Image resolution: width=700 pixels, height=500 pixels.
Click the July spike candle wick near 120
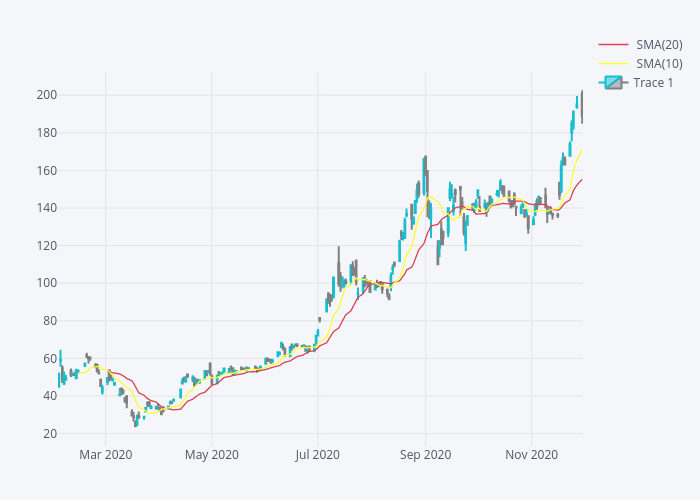click(339, 263)
